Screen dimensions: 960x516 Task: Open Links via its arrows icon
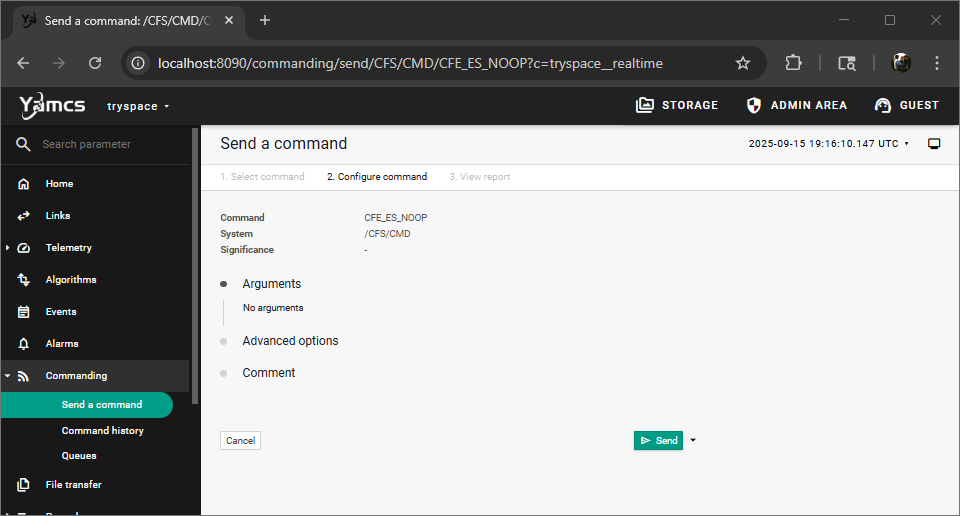coord(24,216)
